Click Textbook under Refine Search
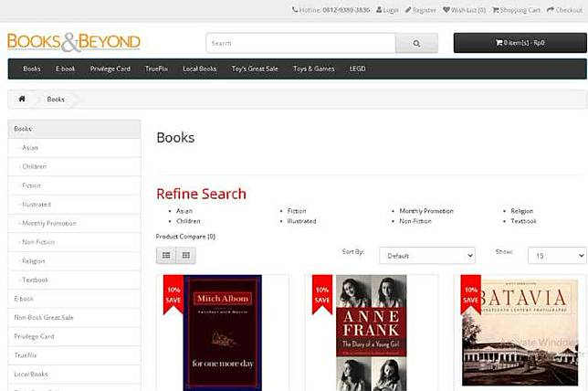Viewport: 588px width, 391px height. [x=523, y=221]
